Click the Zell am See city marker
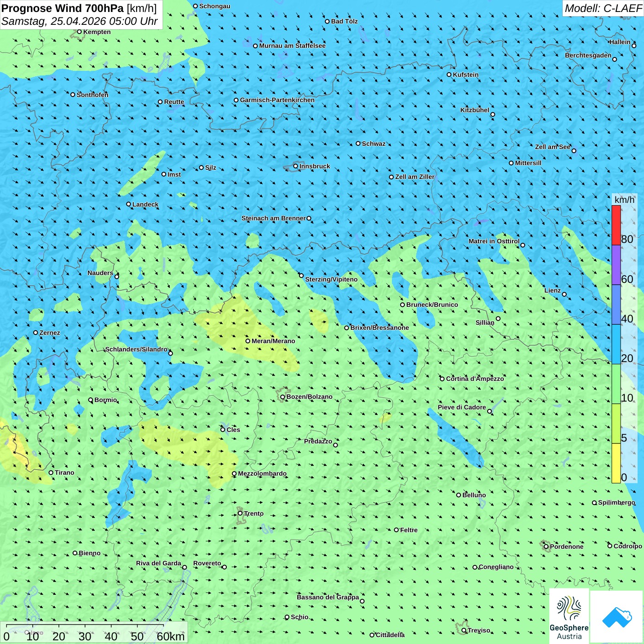Screen dimensions: 644x644 click(574, 150)
